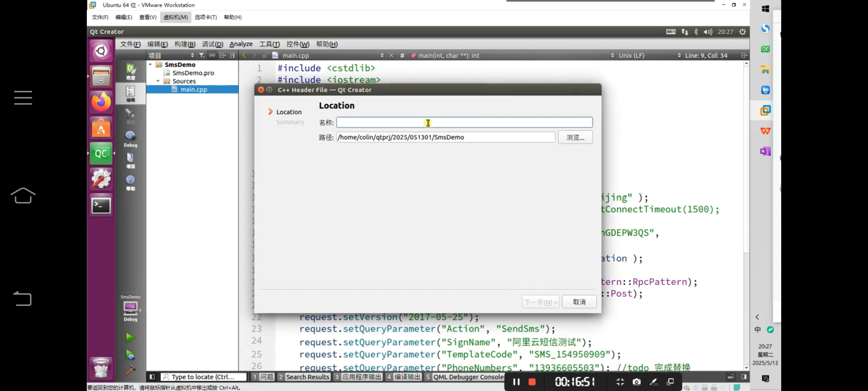
Task: Click the filter tree icon in Projects panel
Action: pyautogui.click(x=202, y=55)
